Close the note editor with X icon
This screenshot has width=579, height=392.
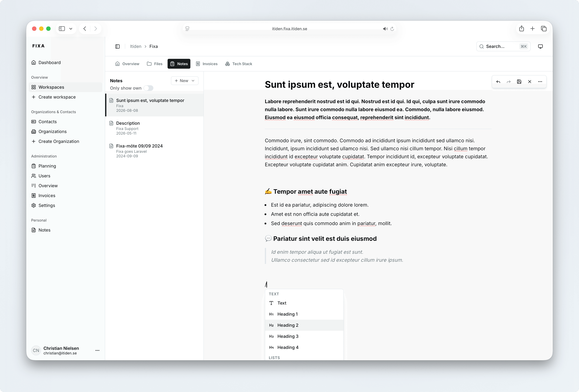click(x=529, y=82)
